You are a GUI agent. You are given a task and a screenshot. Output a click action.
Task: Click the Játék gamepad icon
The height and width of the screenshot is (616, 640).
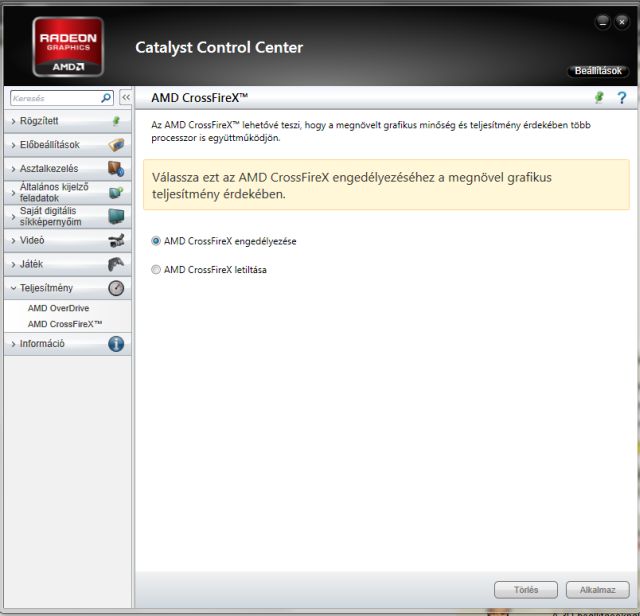point(116,264)
